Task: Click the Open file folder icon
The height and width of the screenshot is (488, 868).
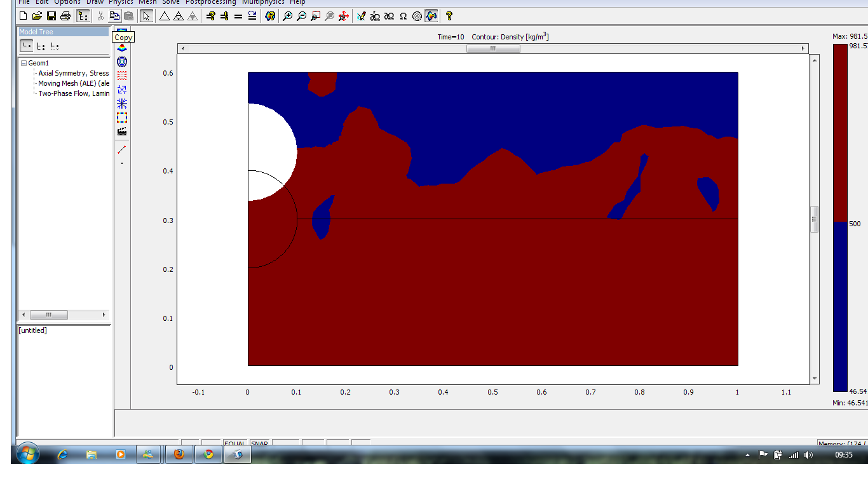Action: pos(37,16)
